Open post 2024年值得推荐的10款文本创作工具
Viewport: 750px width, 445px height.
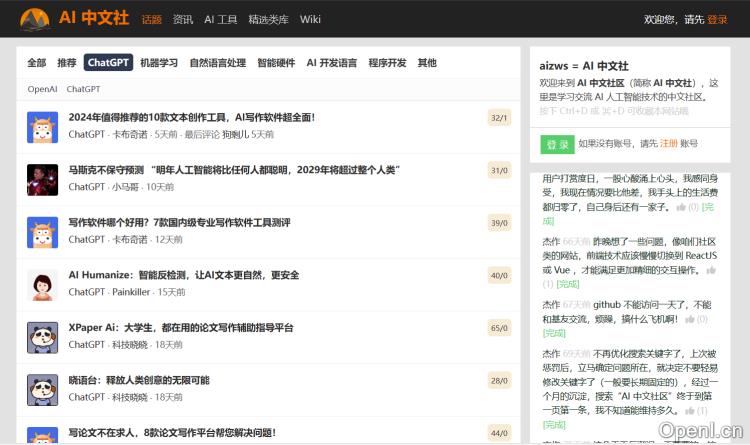[191, 117]
